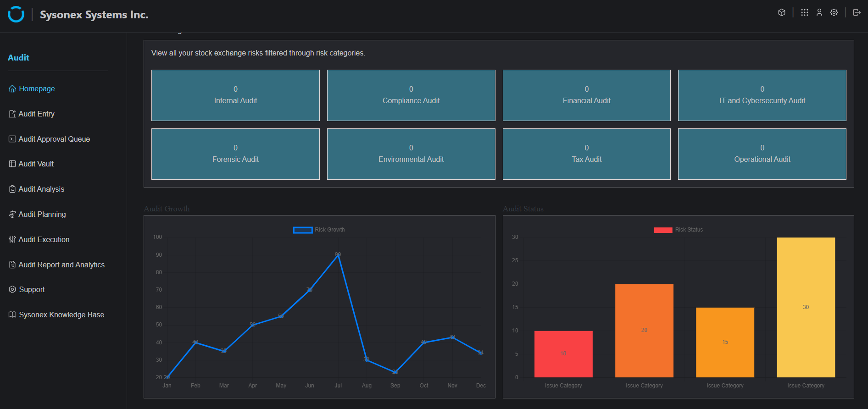Click the book icon beside Sysonex Knowledge Base
868x409 pixels.
(12, 315)
